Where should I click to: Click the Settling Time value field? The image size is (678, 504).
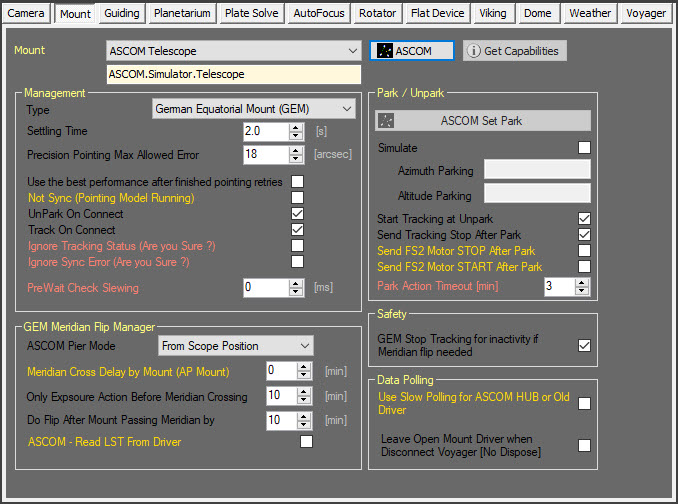tap(266, 131)
